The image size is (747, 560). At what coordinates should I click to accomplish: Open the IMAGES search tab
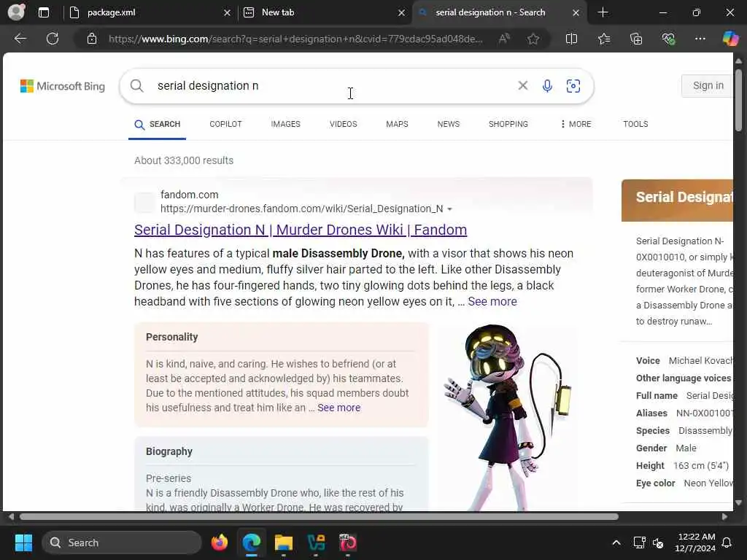coord(285,124)
